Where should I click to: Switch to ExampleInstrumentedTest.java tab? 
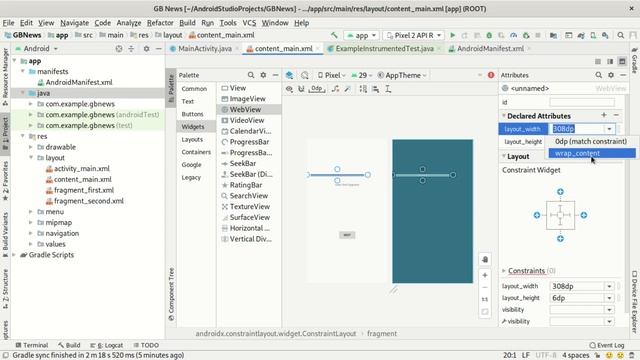click(x=384, y=49)
